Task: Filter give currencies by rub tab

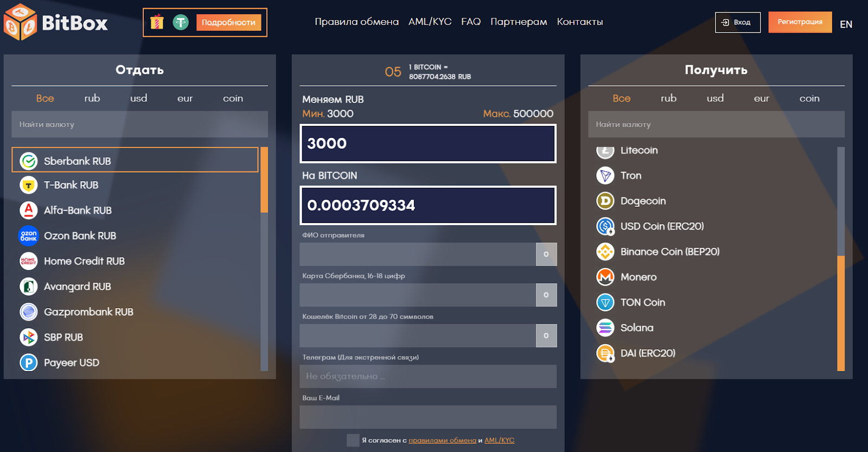Action: [92, 98]
